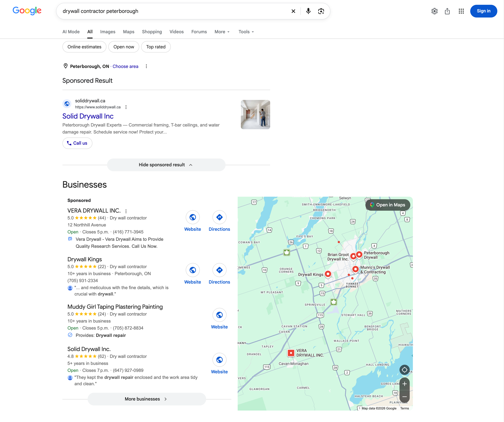
Task: Open Solid Drywall Inc. listing website icon
Action: (219, 360)
